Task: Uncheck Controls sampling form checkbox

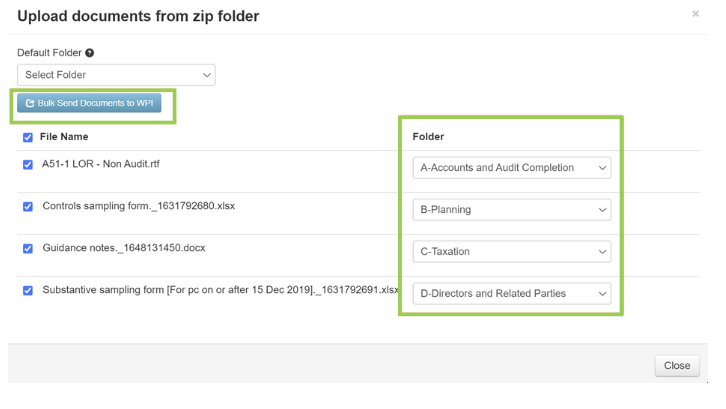Action: [28, 207]
